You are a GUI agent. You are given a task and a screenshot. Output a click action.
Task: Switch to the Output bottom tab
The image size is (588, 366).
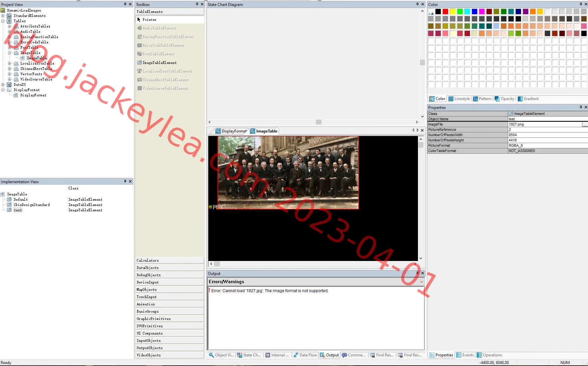329,355
